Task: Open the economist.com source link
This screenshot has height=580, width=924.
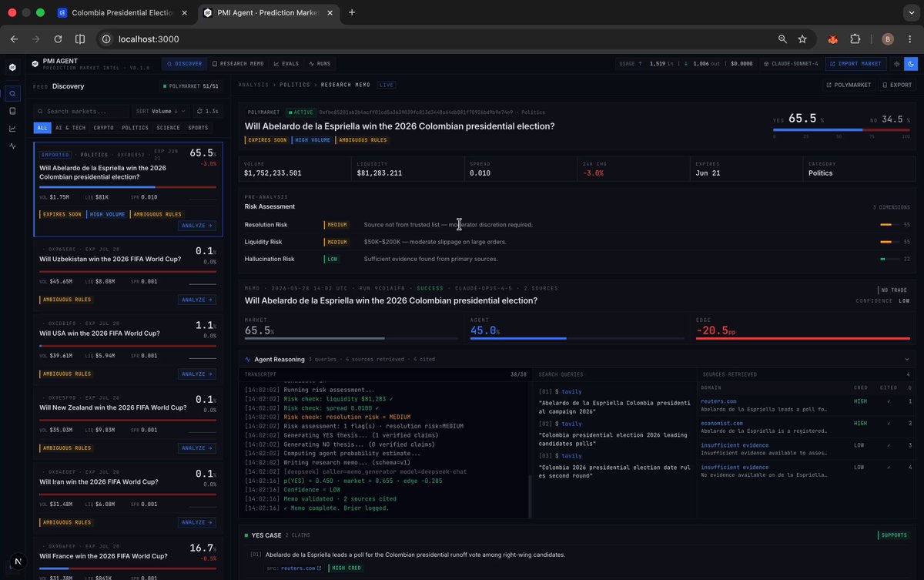Action: point(721,423)
